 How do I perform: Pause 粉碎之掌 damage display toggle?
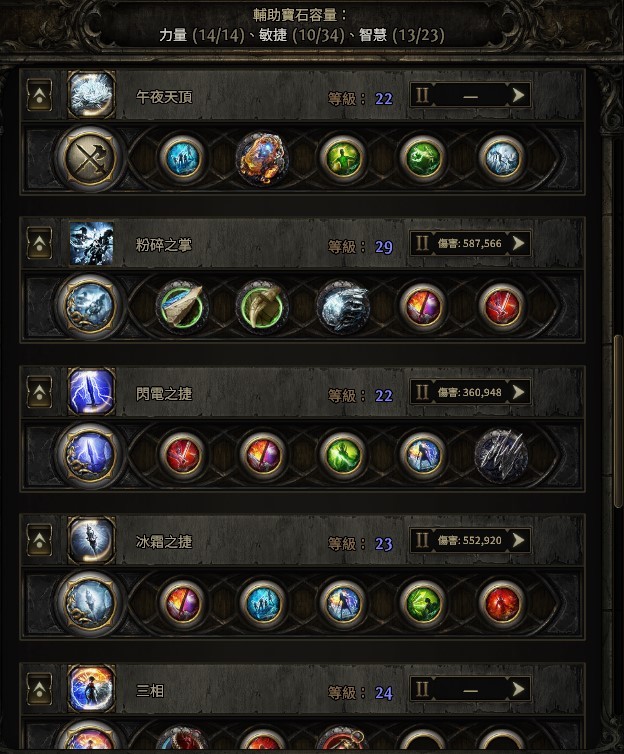click(x=422, y=243)
